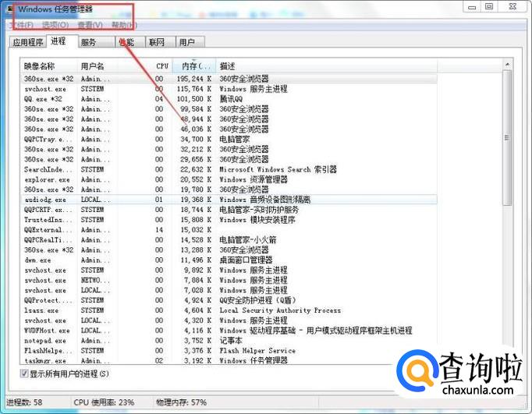Click the 360se.exe row using 13,288 K

[x=229, y=250]
